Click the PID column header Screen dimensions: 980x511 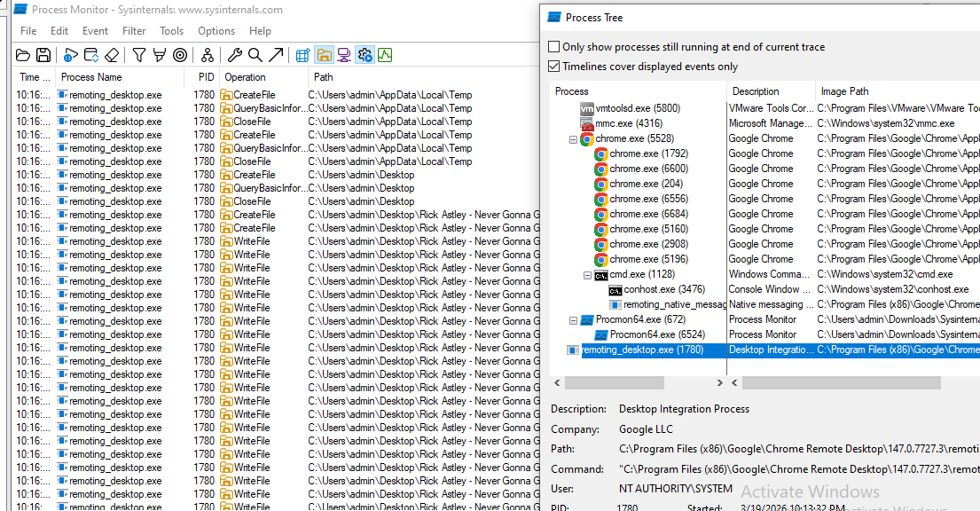click(x=201, y=77)
